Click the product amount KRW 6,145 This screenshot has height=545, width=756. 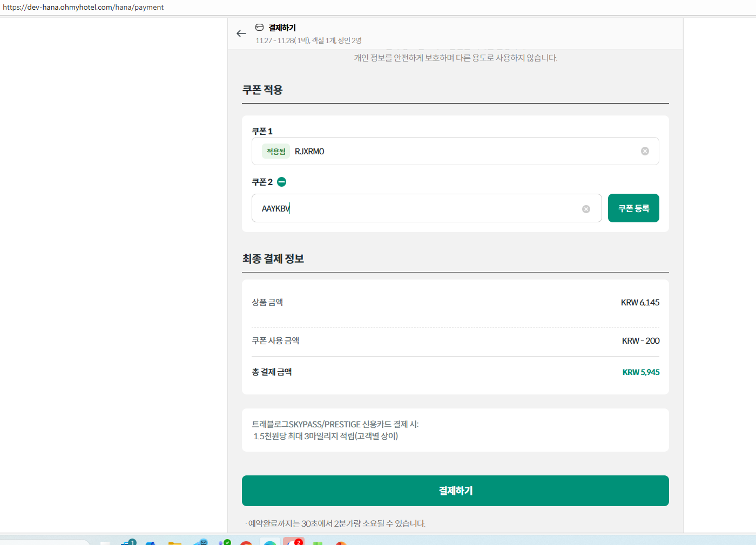tap(640, 302)
